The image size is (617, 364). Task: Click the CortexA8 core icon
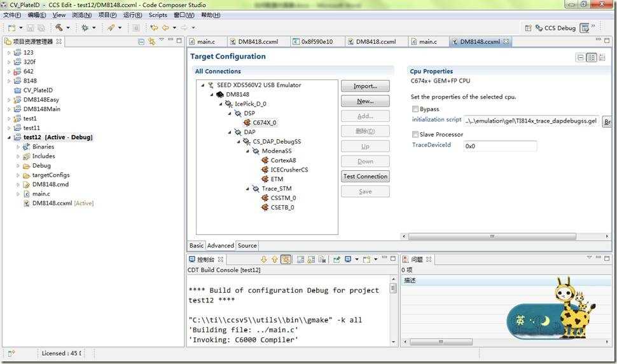pyautogui.click(x=265, y=160)
